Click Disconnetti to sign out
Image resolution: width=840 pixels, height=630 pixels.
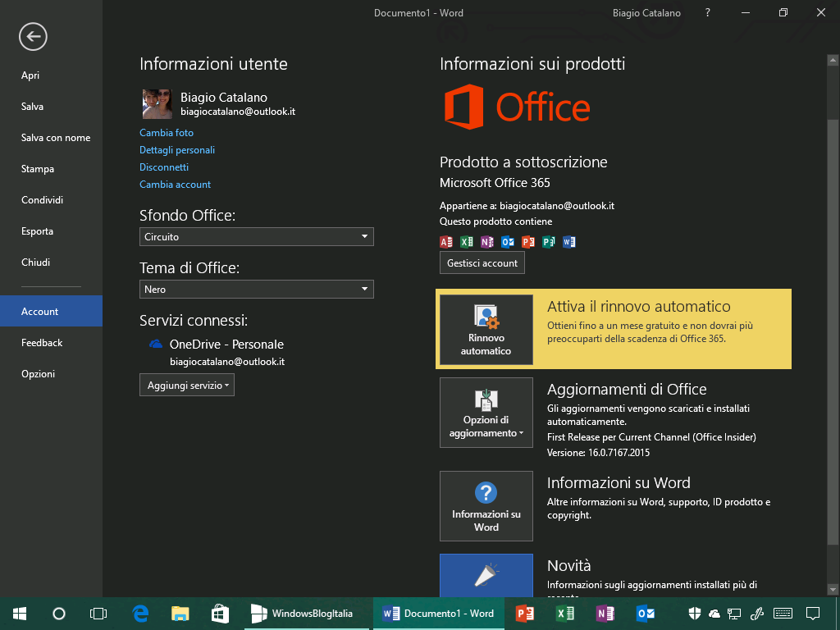164,167
